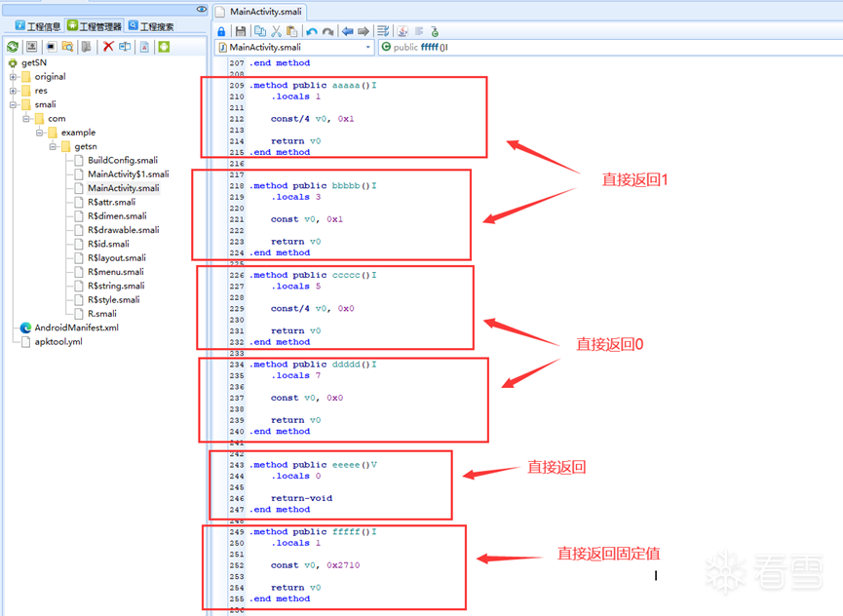Click the folder search icon

(x=67, y=47)
